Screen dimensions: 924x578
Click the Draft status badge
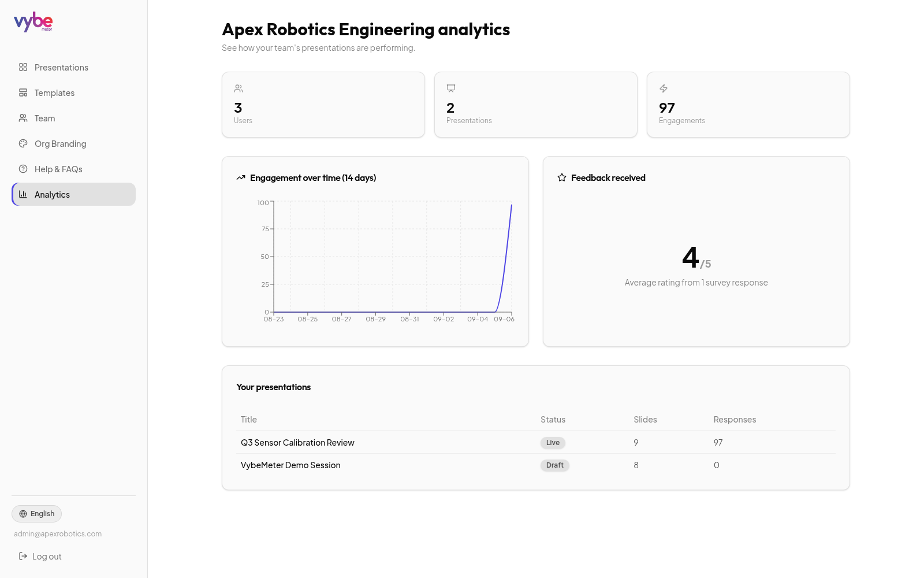(555, 465)
